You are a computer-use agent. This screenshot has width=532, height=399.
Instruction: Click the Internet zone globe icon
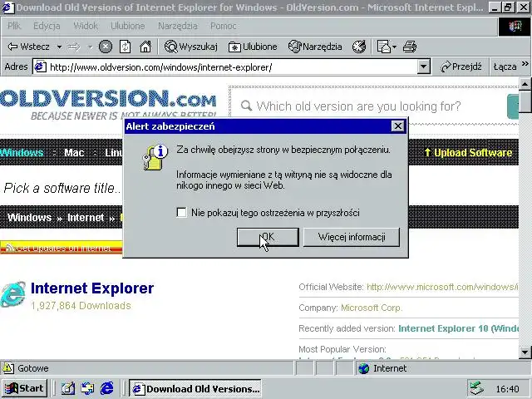pos(364,368)
